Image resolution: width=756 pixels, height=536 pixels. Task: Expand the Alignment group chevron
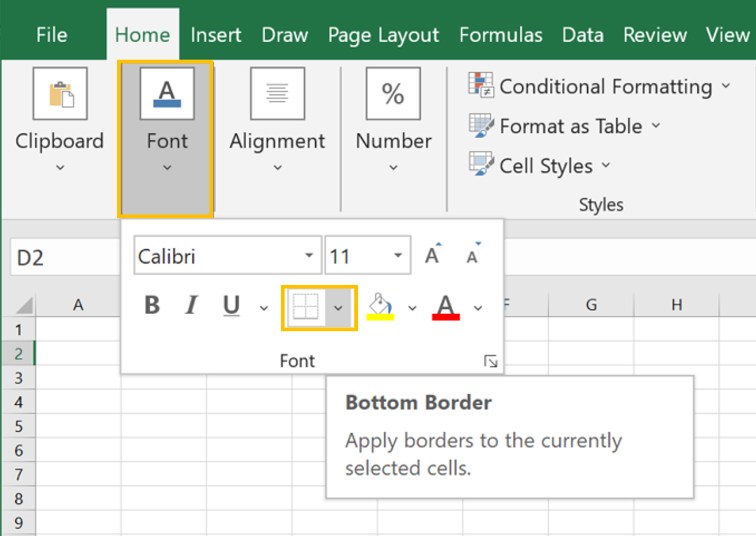click(x=278, y=168)
